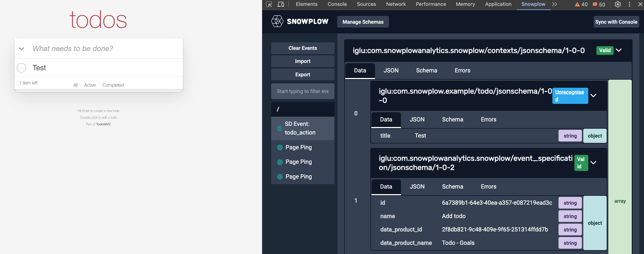
Task: Switch to the Sources tab
Action: (366, 4)
